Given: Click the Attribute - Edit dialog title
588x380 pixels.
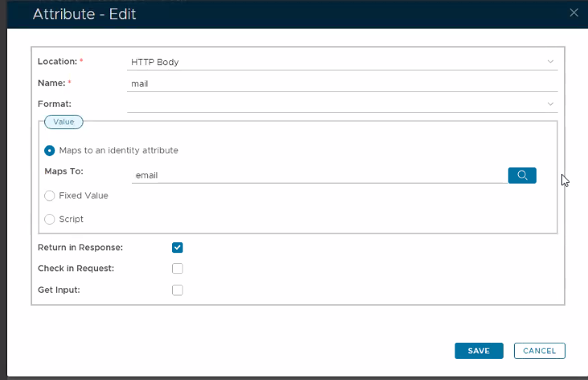Looking at the screenshot, I should 83,14.
